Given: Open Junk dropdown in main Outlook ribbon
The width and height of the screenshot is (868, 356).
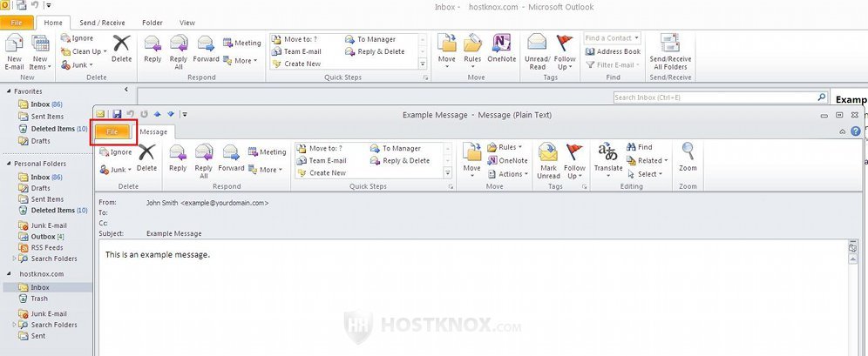Looking at the screenshot, I should (x=76, y=64).
